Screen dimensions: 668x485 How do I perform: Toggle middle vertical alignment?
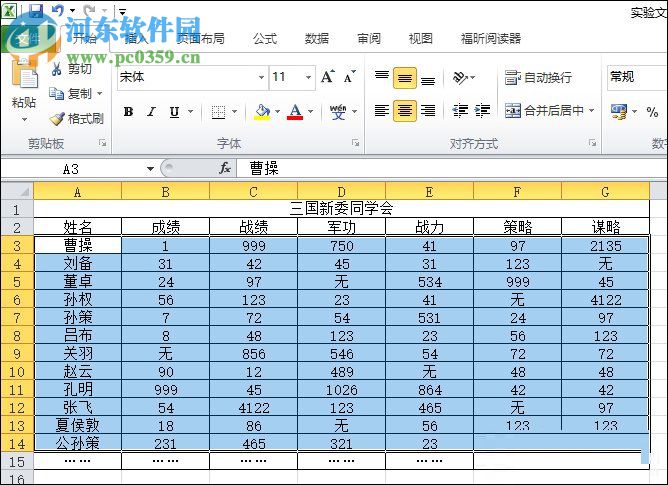point(405,78)
